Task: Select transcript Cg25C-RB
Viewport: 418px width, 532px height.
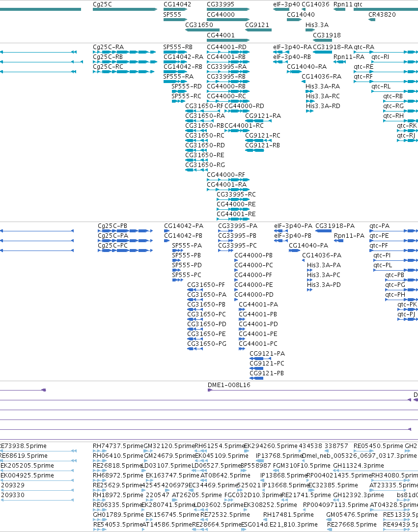Action: (108, 56)
